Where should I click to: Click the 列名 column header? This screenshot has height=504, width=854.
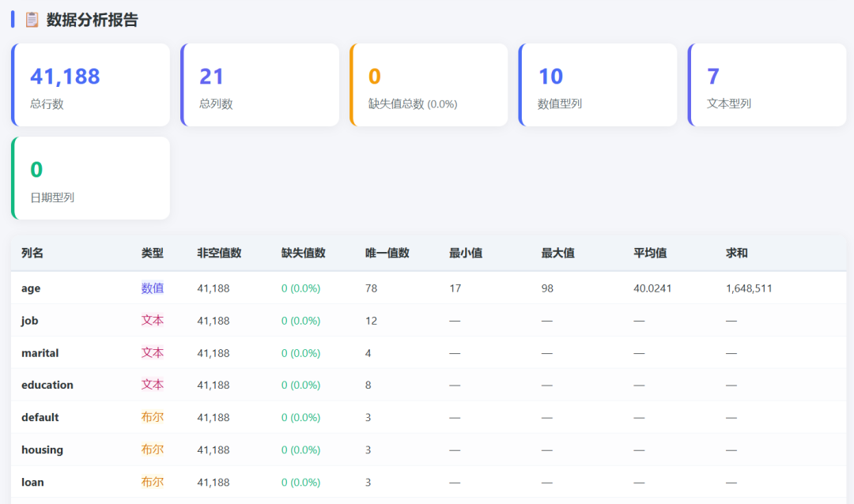[x=32, y=253]
